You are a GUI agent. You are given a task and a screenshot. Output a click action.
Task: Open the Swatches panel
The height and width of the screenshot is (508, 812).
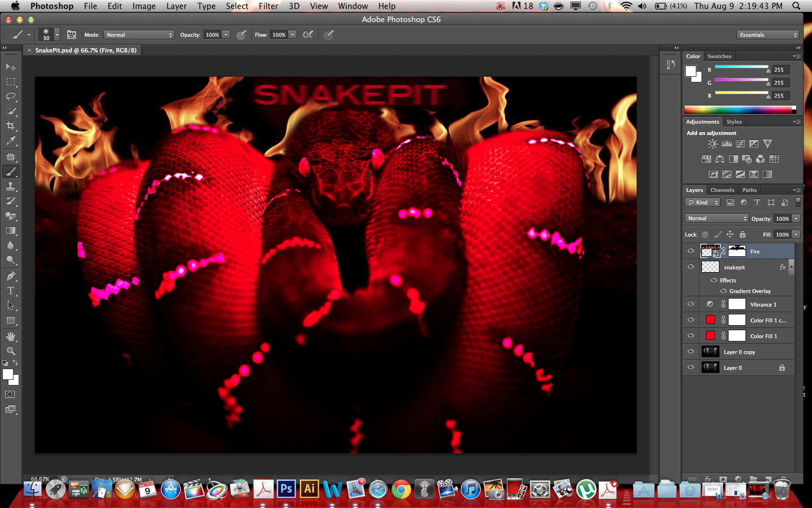[x=720, y=56]
